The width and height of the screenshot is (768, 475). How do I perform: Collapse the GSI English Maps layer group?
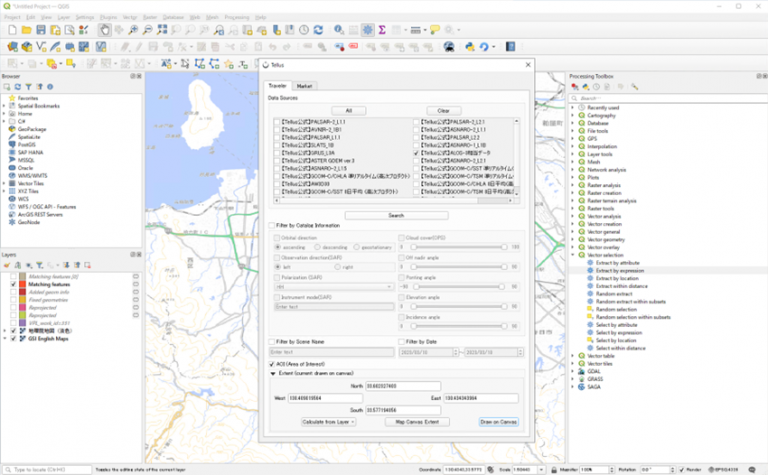coord(5,339)
